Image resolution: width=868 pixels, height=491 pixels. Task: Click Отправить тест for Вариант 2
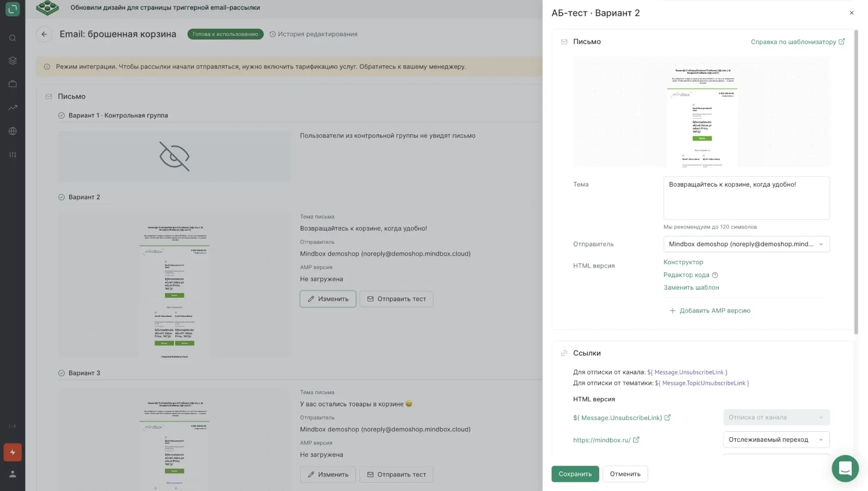(x=396, y=299)
